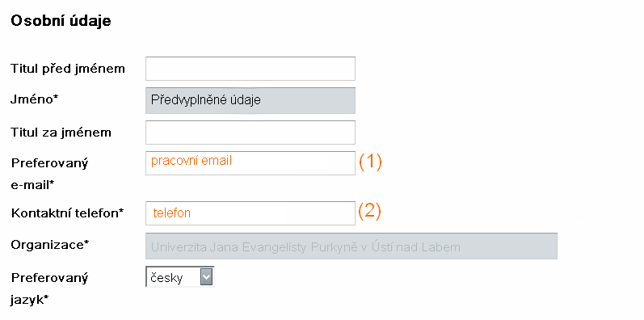The width and height of the screenshot is (644, 320).
Task: Click the Jméno field with Předvyplněné údaje
Action: (x=250, y=100)
